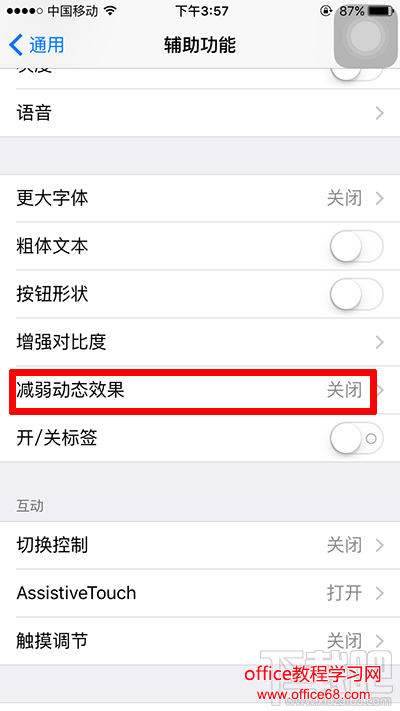Turn on the 按钮形状 switch
The width and height of the screenshot is (400, 711).
[x=356, y=294]
